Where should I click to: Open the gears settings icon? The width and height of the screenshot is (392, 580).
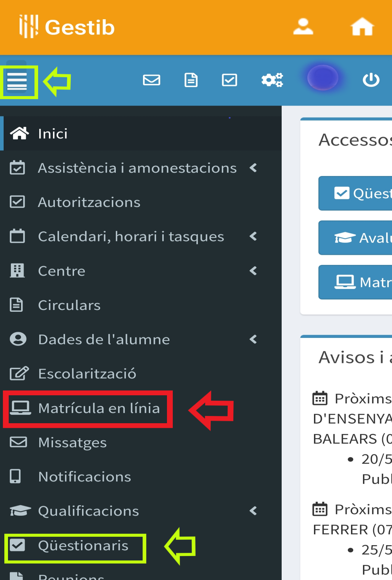pyautogui.click(x=272, y=80)
